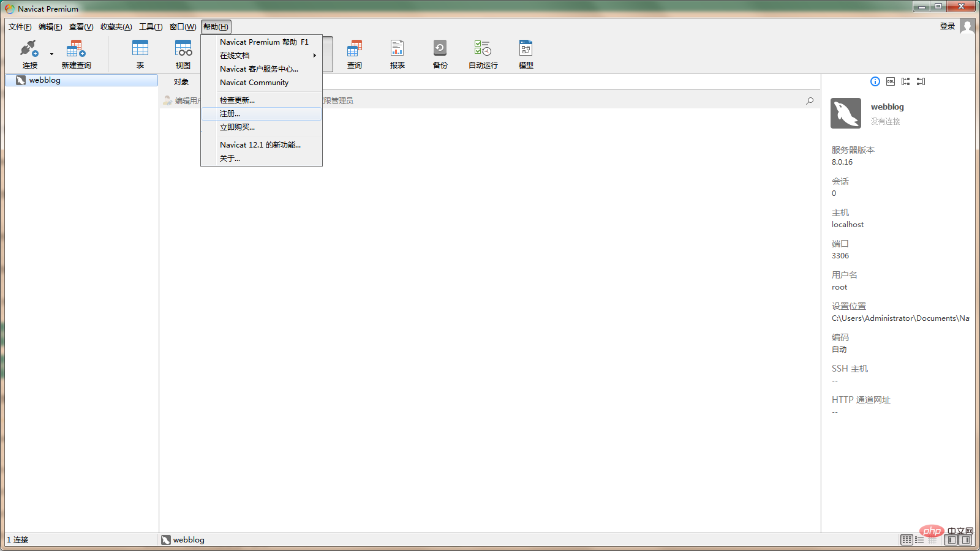This screenshot has height=551, width=980.
Task: Show the DDL view icon
Action: 891,81
